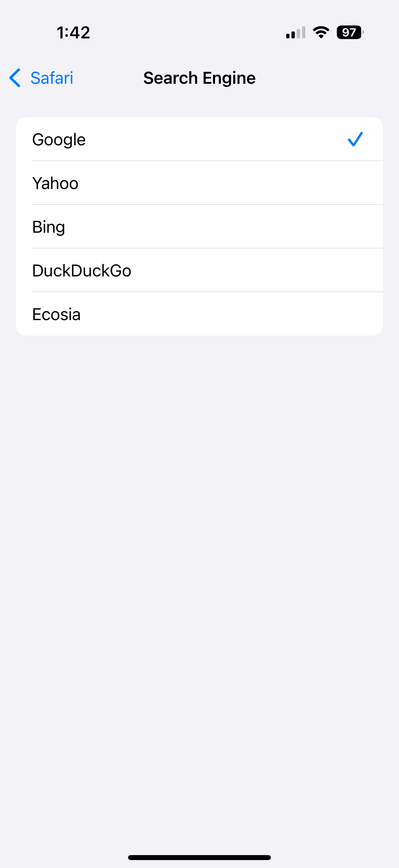399x868 pixels.
Task: Click empty navigation bar space right of title
Action: pyautogui.click(x=327, y=78)
